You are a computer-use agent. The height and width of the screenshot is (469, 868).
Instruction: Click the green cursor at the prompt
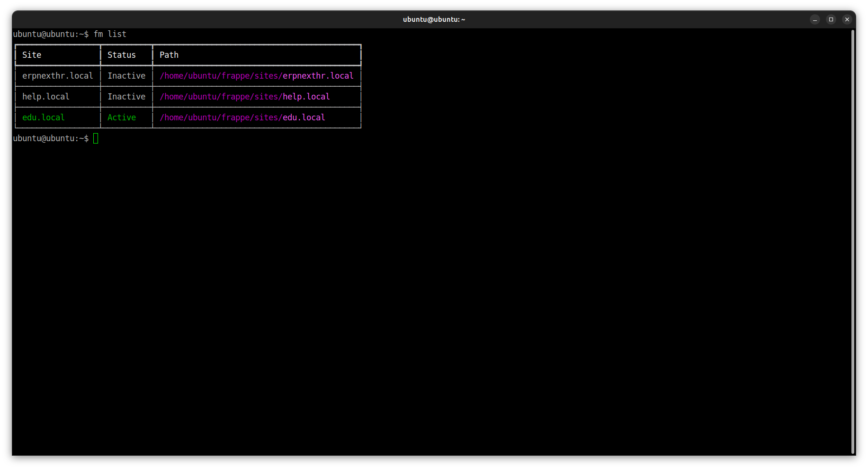pos(96,138)
